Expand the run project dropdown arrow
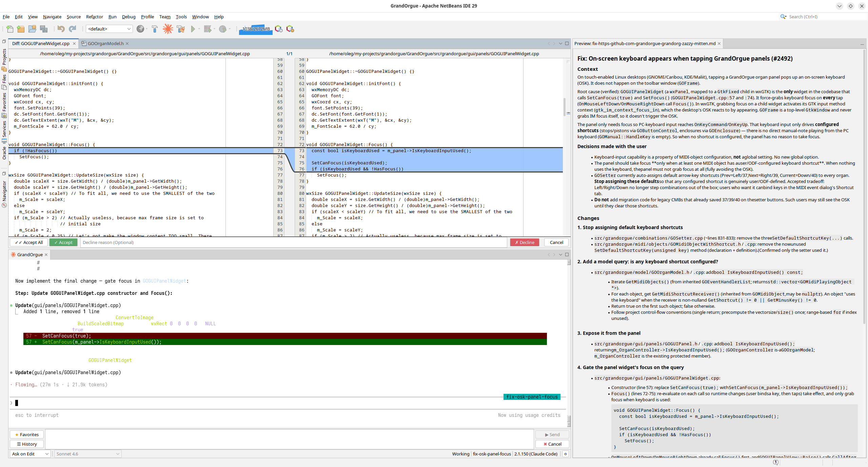Image resolution: width=868 pixels, height=467 pixels. click(199, 29)
